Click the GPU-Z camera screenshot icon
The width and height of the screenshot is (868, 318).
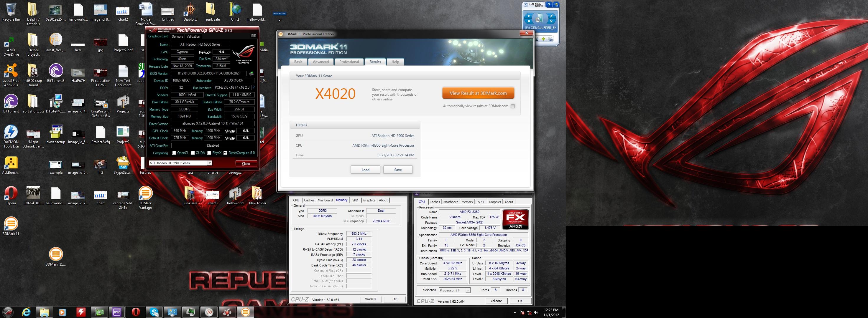pos(253,36)
